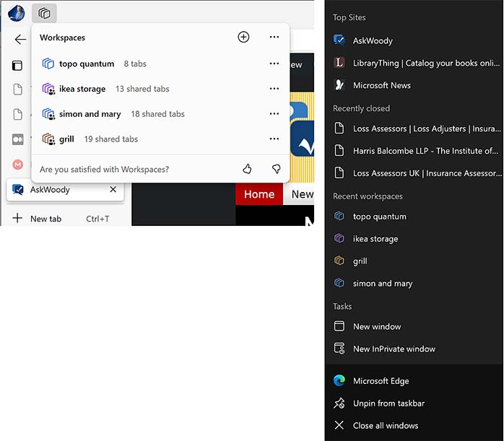Click the blue topo quantum workspace icon in jump list
This screenshot has width=504, height=441.
pyautogui.click(x=339, y=216)
